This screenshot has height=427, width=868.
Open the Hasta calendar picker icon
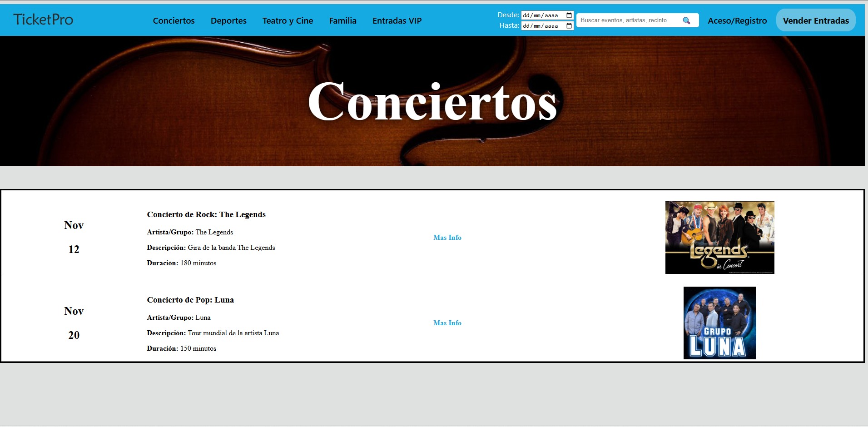point(569,26)
